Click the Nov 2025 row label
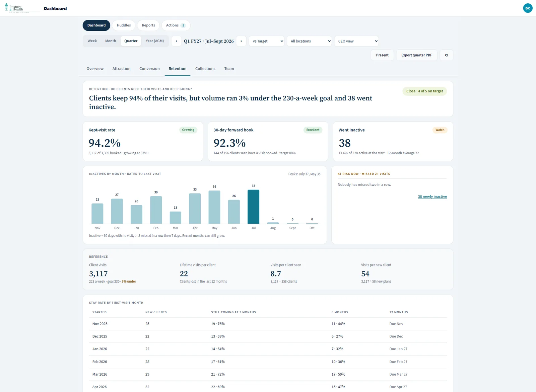This screenshot has width=536, height=392. tap(100, 324)
